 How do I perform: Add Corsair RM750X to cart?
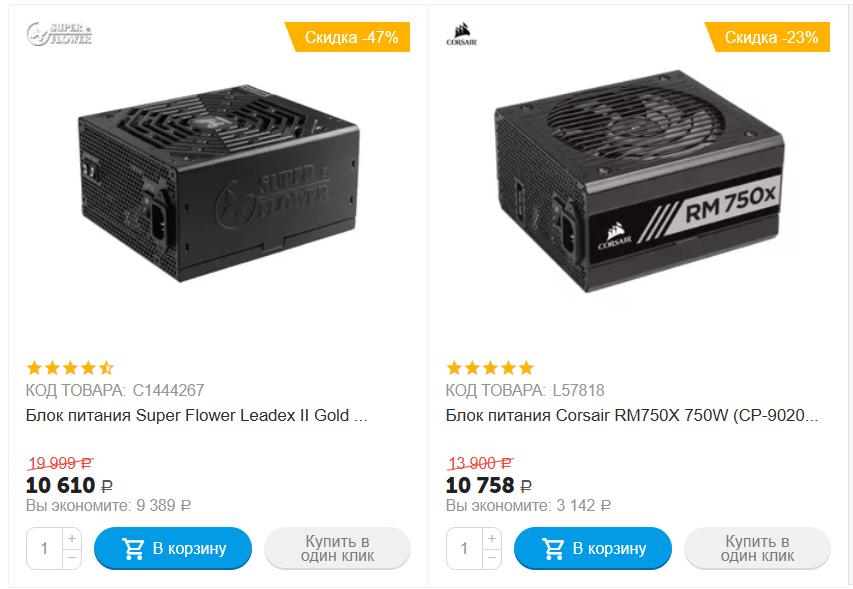[593, 548]
